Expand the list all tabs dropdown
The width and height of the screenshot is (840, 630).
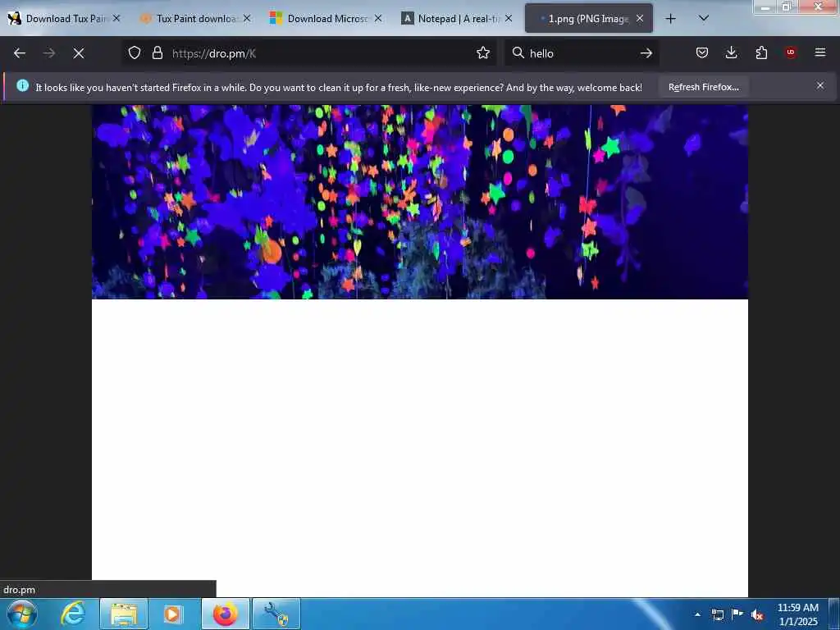704,18
